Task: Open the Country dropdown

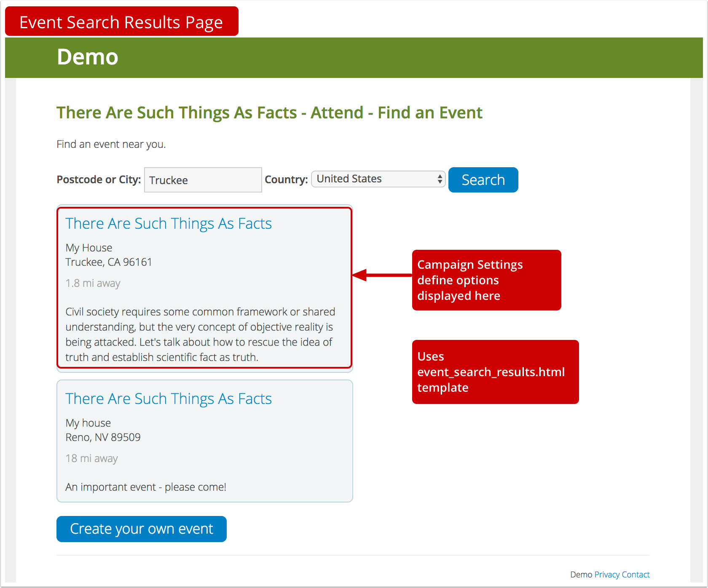Action: (x=378, y=179)
